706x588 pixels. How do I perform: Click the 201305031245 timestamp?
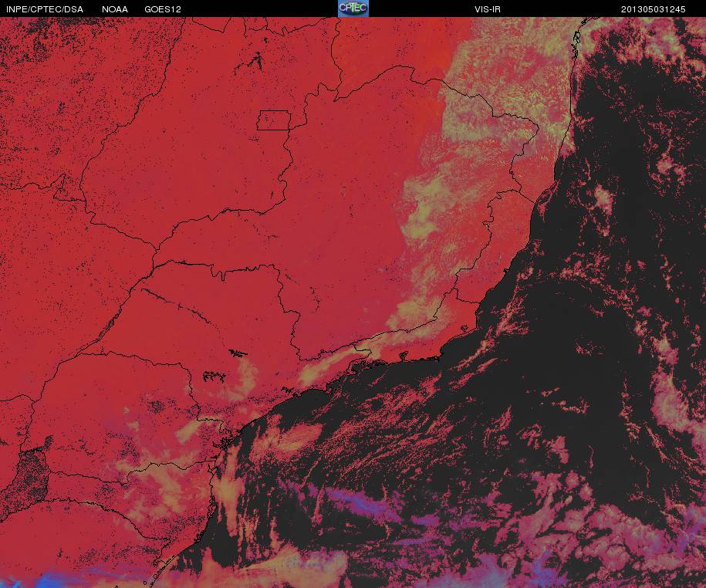pos(653,9)
